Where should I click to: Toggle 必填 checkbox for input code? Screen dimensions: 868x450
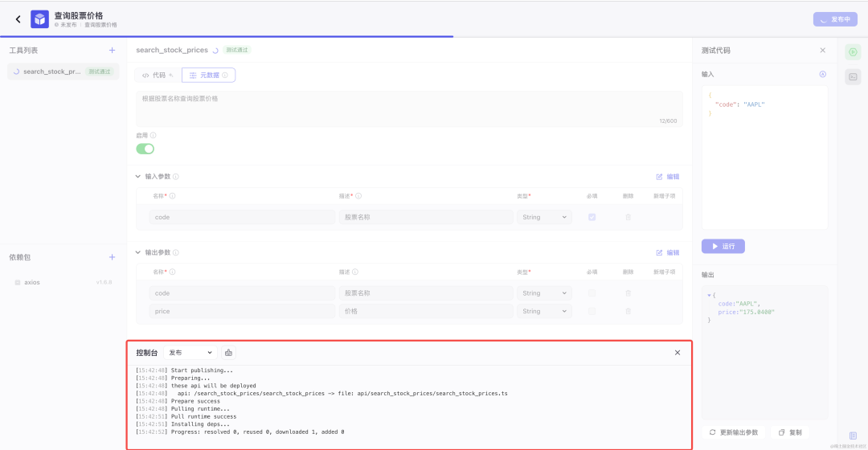point(592,217)
